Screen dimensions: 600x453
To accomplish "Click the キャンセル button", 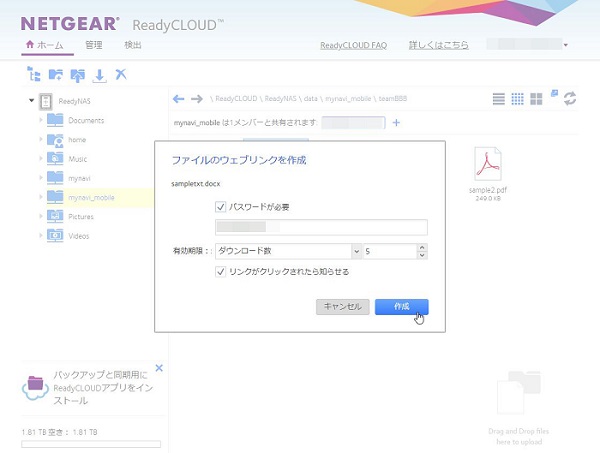I will (342, 307).
